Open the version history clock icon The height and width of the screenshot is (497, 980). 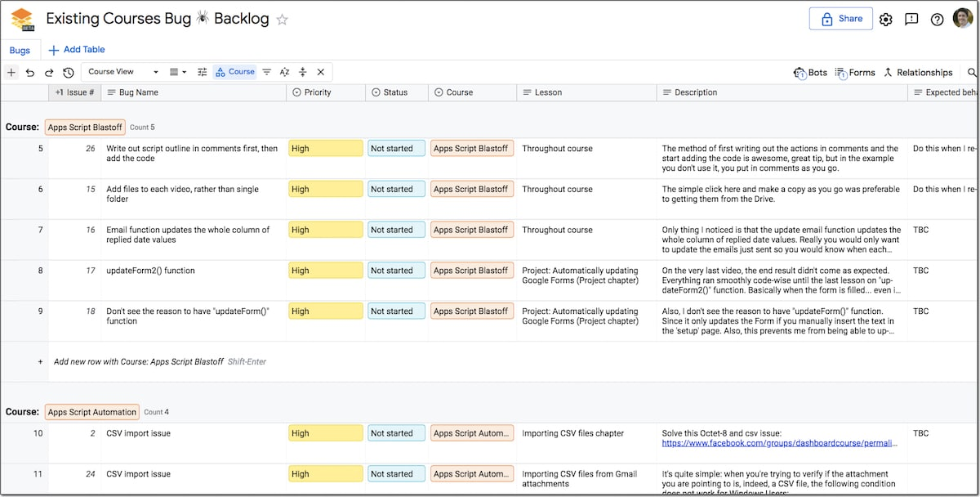(69, 73)
